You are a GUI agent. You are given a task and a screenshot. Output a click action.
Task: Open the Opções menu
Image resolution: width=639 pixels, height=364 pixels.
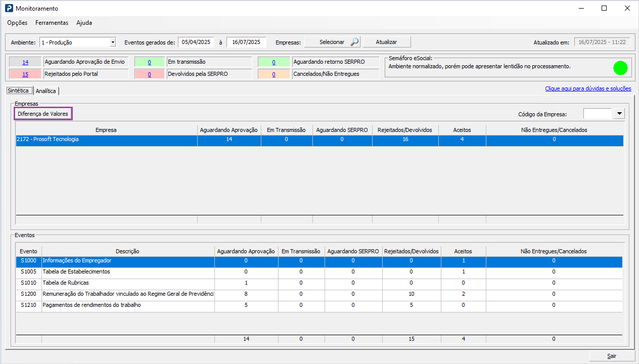click(x=17, y=23)
